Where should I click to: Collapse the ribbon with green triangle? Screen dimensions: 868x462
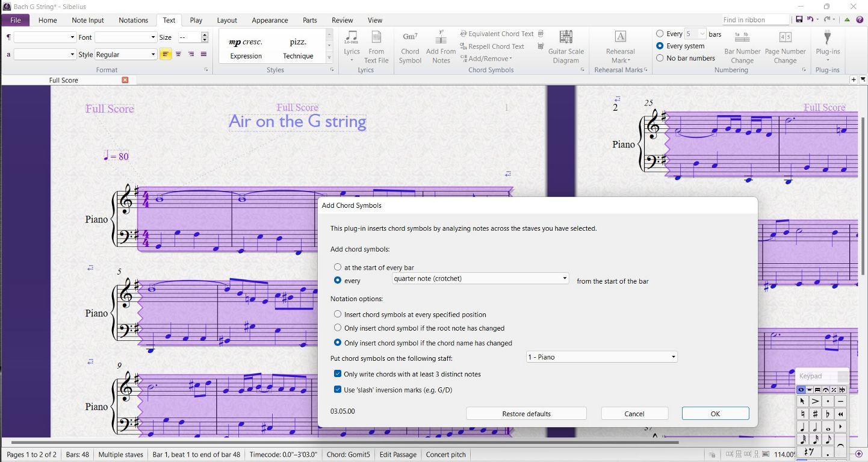pos(847,20)
